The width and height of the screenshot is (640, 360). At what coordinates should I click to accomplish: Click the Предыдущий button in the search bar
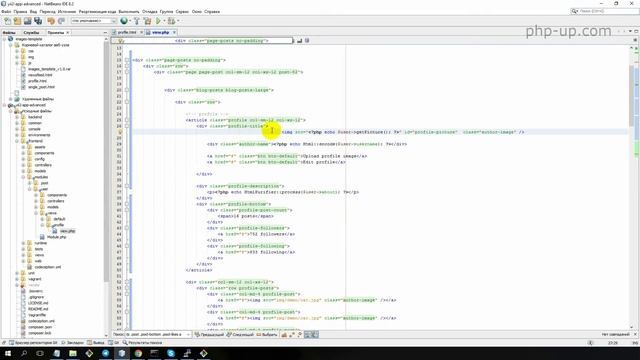pyautogui.click(x=209, y=335)
